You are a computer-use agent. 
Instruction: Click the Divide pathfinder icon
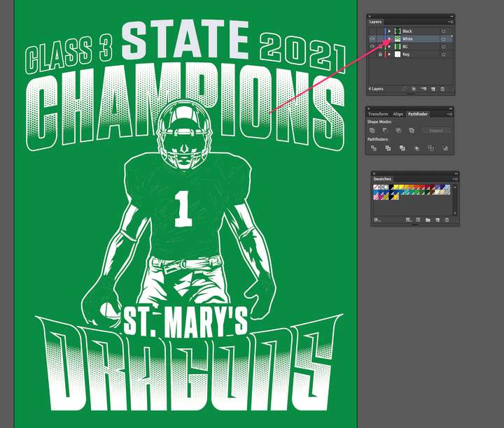[374, 148]
